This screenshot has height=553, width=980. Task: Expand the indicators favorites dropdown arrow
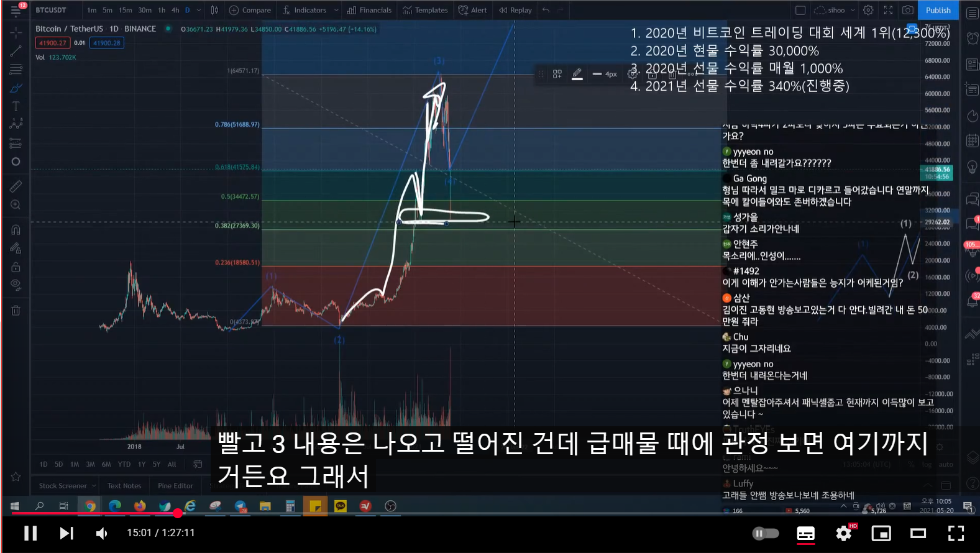click(336, 10)
